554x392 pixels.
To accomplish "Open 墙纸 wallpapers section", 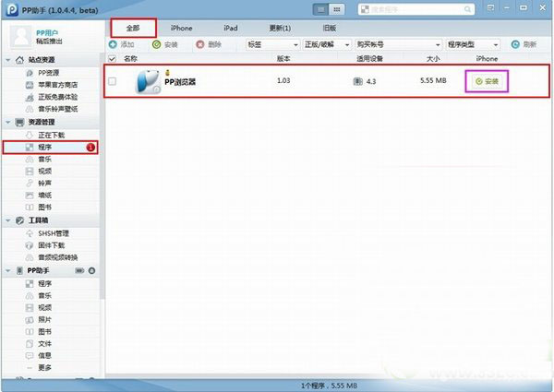I will coord(44,196).
